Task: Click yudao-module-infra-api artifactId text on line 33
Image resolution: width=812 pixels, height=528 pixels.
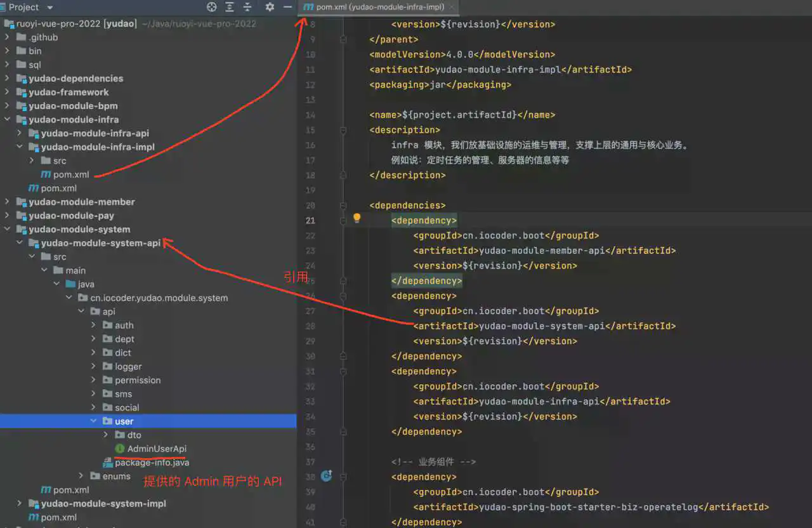Action: (539, 401)
